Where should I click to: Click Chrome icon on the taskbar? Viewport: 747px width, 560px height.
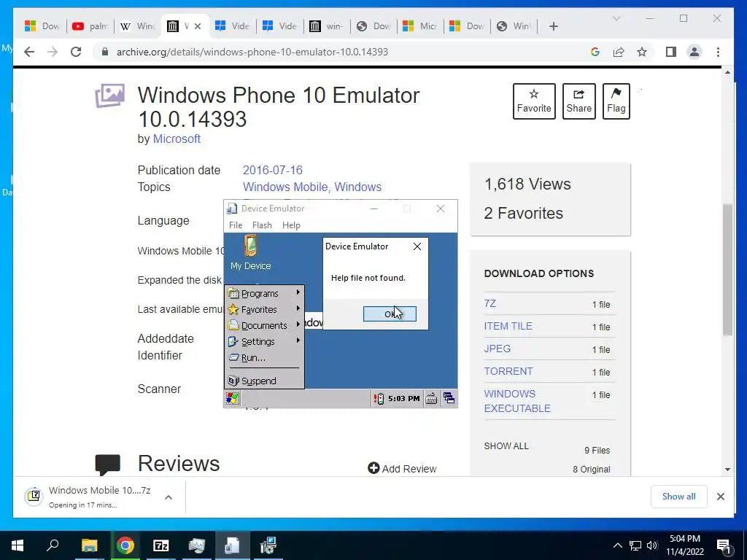tap(125, 545)
